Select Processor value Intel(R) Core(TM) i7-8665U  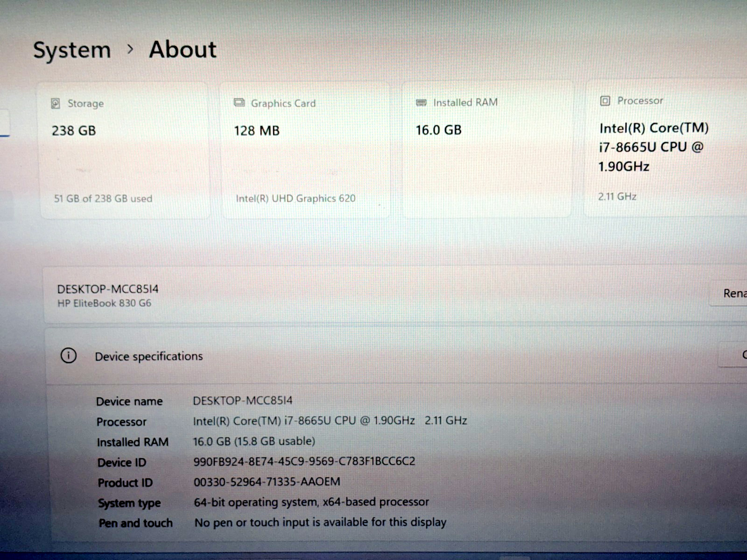[330, 420]
